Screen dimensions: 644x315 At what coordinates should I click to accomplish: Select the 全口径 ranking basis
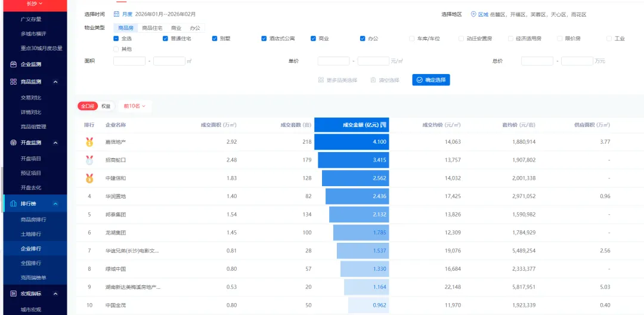point(88,106)
